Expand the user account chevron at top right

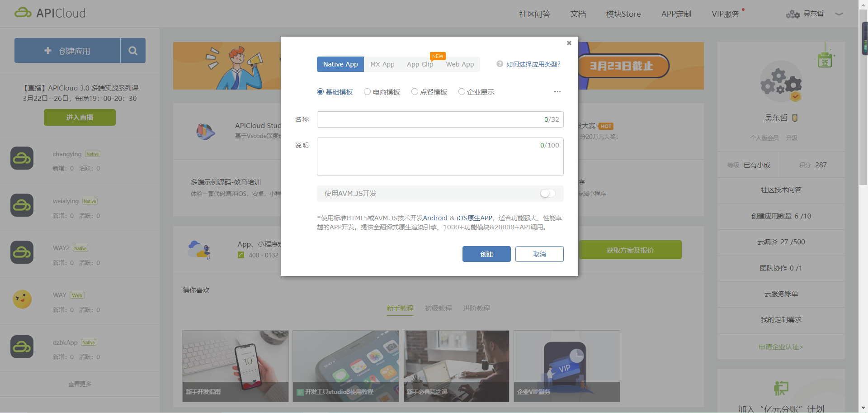pyautogui.click(x=839, y=14)
